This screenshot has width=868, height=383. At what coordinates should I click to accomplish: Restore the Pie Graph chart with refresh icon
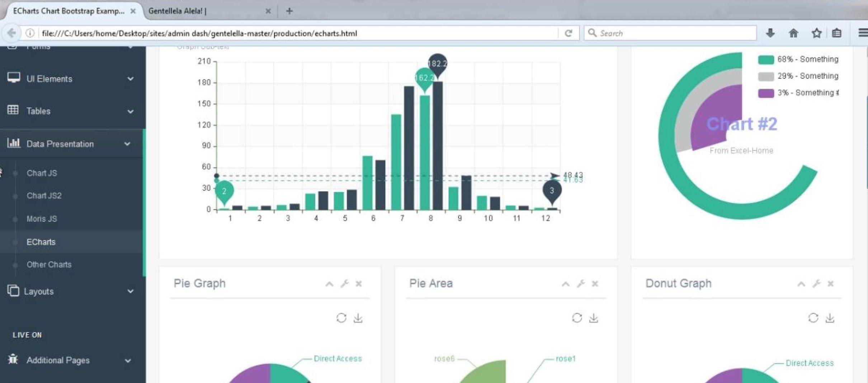click(x=341, y=318)
